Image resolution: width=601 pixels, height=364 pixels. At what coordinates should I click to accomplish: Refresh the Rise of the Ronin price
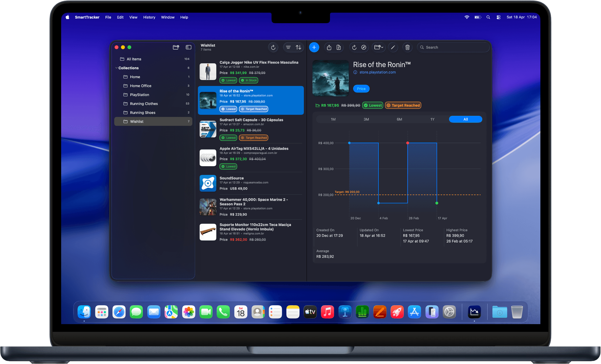click(354, 47)
